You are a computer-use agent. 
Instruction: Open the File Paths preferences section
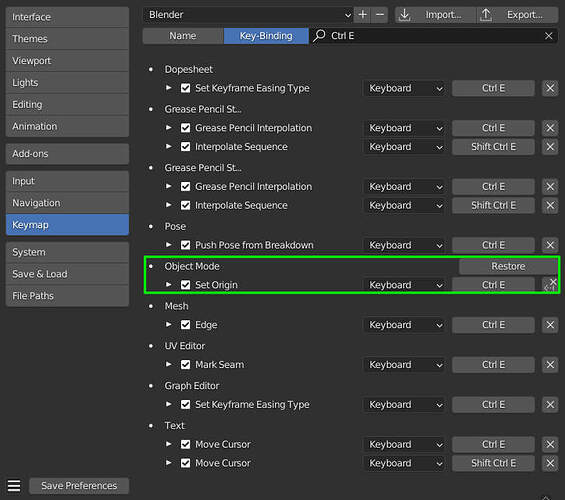[x=67, y=296]
